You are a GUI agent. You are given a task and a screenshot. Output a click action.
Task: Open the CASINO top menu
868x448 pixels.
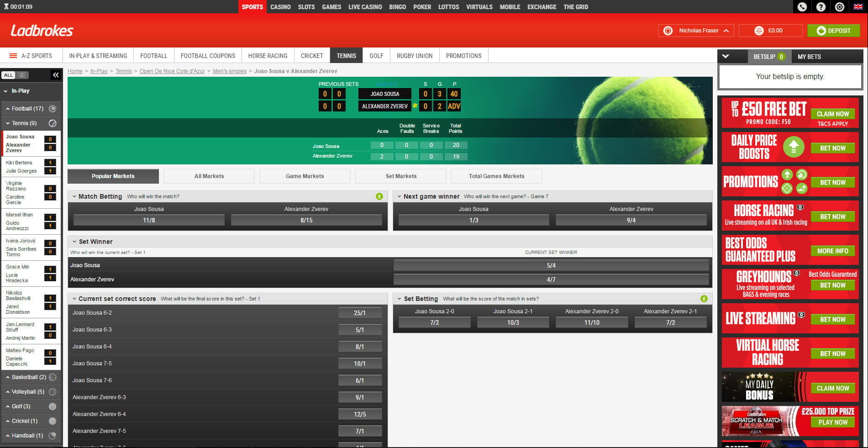[x=280, y=7]
